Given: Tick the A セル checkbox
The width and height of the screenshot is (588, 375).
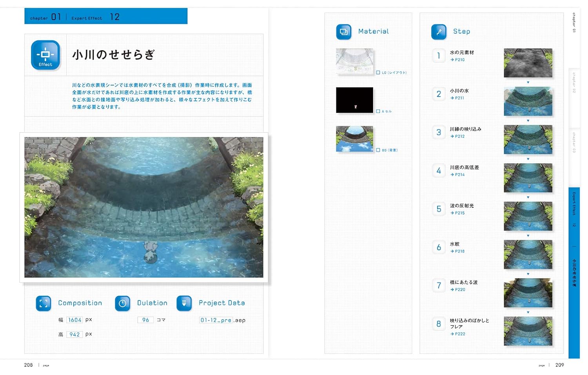Looking at the screenshot, I should click(378, 111).
